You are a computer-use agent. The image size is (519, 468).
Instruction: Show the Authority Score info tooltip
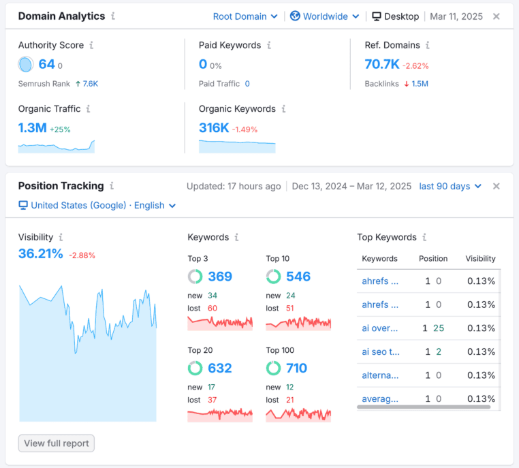pyautogui.click(x=92, y=45)
